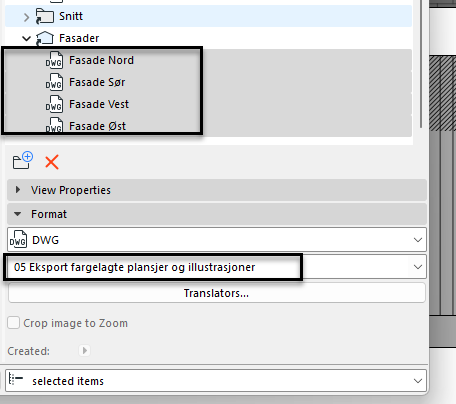Open the 05 Eksport fargelagte translator dropdown

(x=217, y=267)
